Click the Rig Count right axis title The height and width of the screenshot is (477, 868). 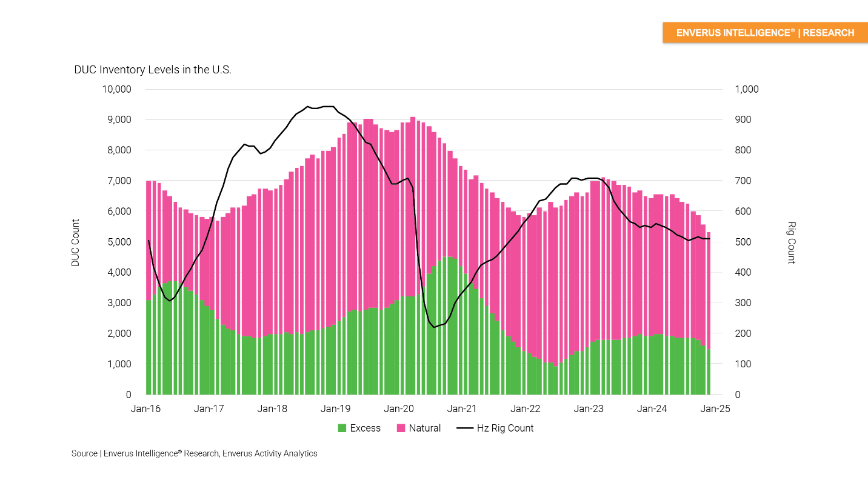tap(791, 242)
